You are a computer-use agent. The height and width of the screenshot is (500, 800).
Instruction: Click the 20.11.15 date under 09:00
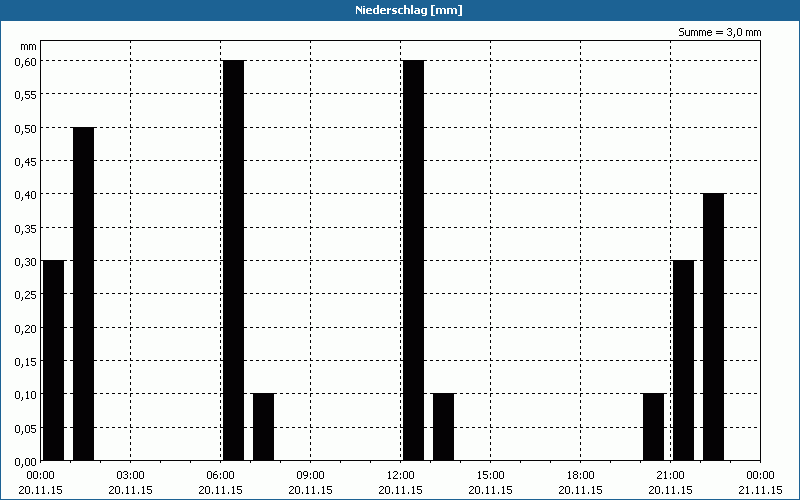click(x=310, y=490)
